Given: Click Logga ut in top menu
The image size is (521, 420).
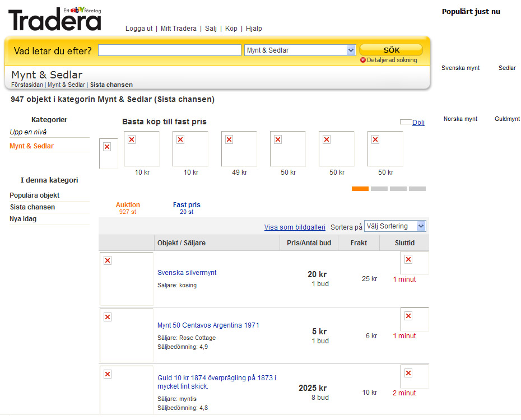Looking at the screenshot, I should (139, 29).
